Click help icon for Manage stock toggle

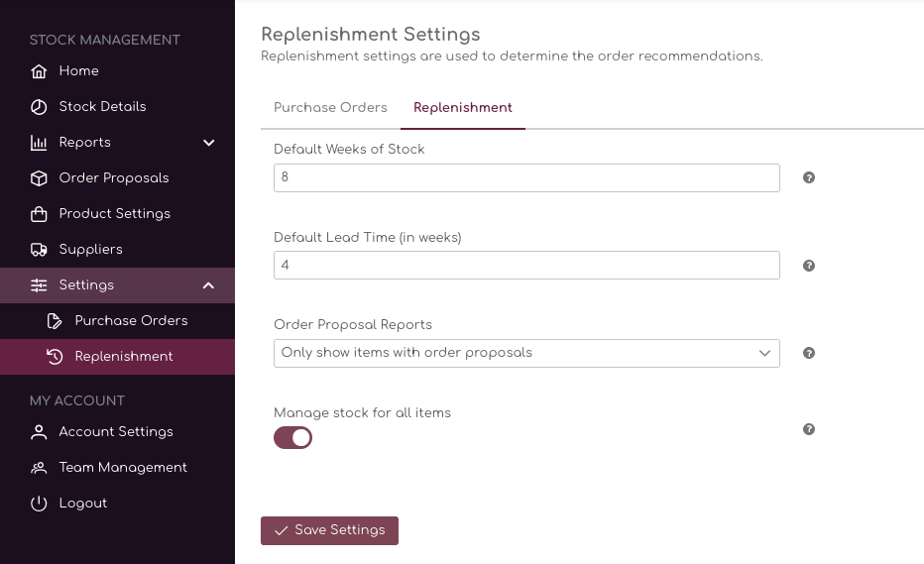809,429
